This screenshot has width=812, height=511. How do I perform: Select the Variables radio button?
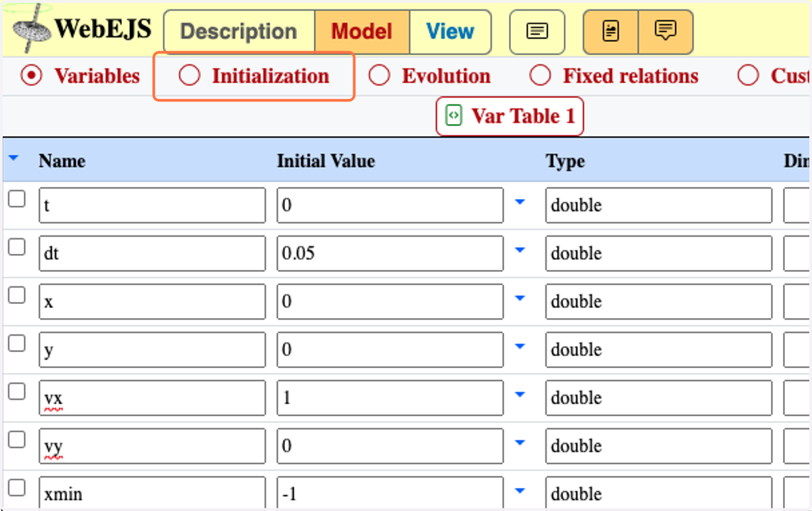[x=31, y=76]
